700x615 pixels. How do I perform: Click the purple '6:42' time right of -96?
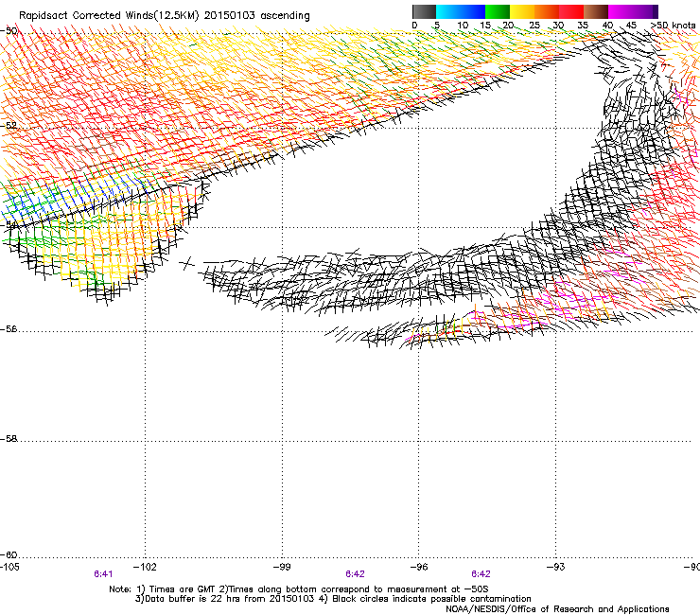pos(481,574)
